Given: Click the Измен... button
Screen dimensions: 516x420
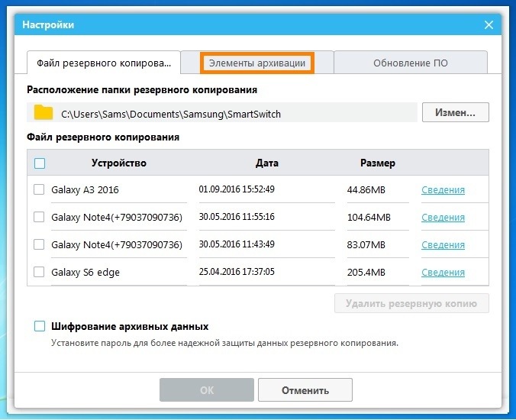Looking at the screenshot, I should 456,112.
